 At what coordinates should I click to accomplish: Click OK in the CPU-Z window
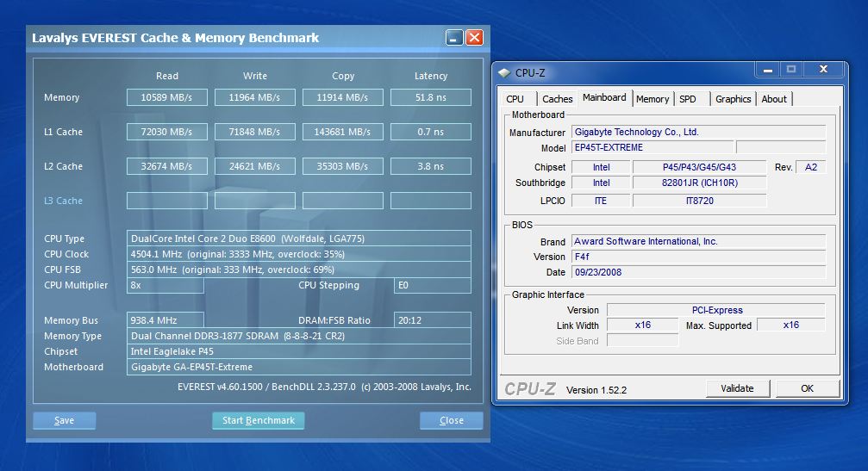[807, 388]
